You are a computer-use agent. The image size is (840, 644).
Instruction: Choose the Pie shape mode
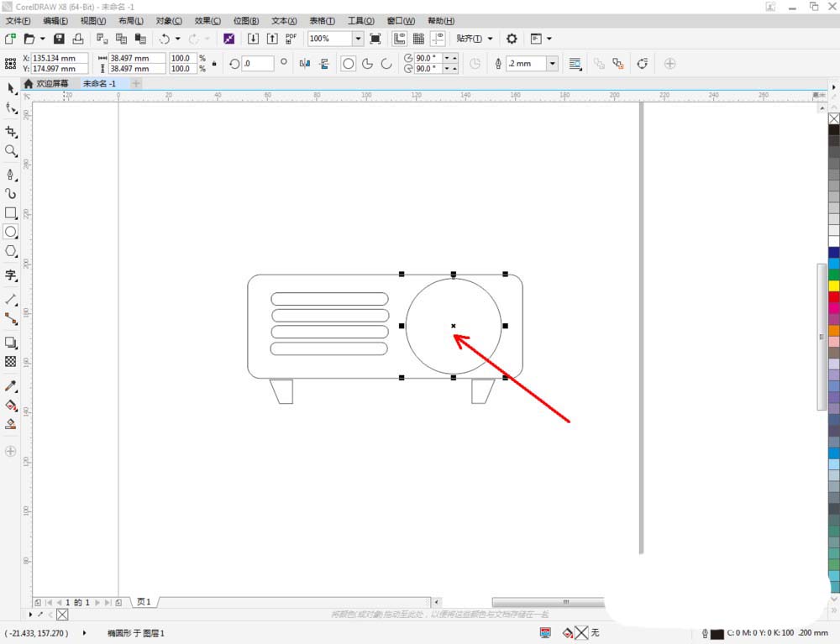368,64
